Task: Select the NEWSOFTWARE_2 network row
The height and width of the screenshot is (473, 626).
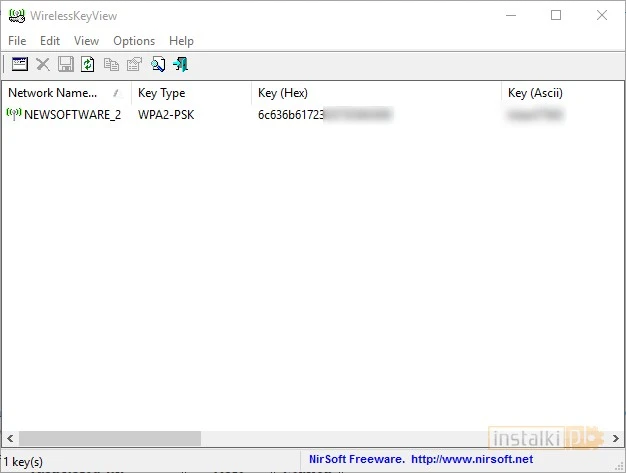Action: click(x=72, y=115)
